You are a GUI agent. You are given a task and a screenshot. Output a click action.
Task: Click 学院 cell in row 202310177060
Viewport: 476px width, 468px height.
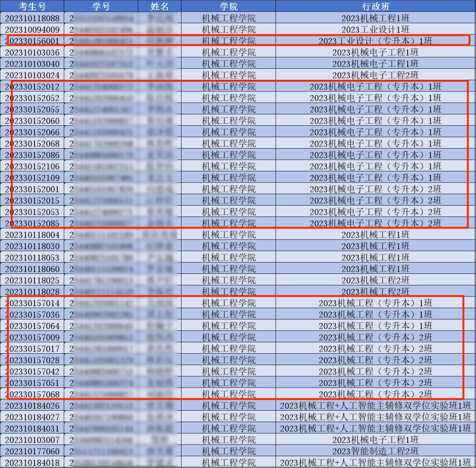pos(229,451)
